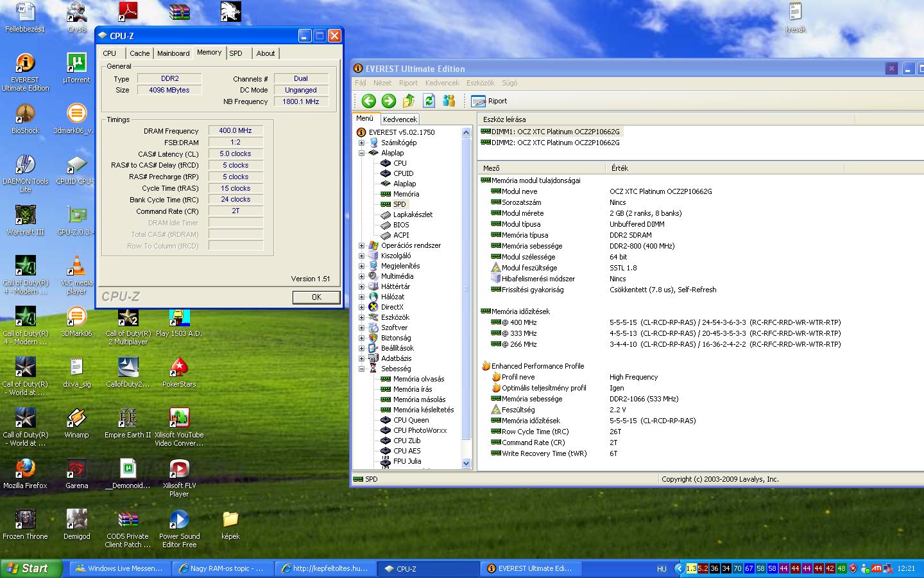Select the Empire Earth II desktop icon
Image resolution: width=924 pixels, height=578 pixels.
(x=128, y=423)
